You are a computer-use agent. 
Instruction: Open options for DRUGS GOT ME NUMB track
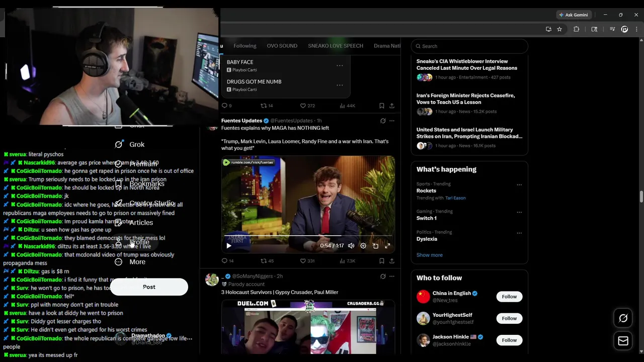340,85
